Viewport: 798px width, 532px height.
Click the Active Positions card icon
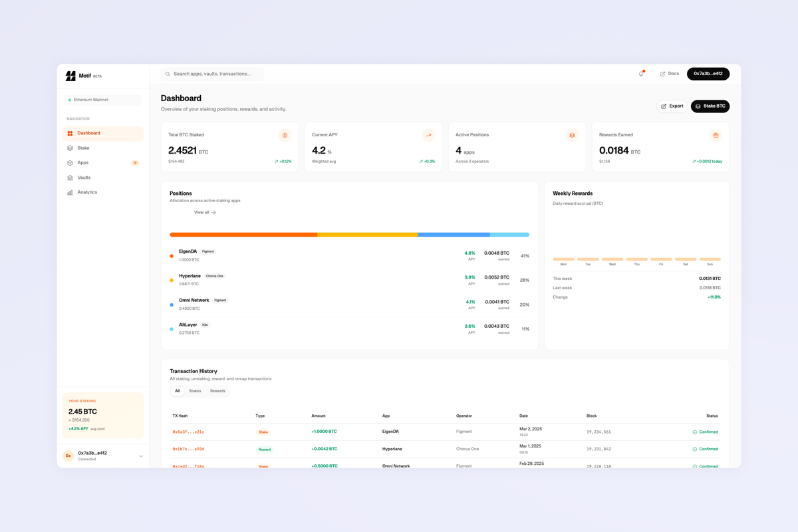tap(572, 135)
